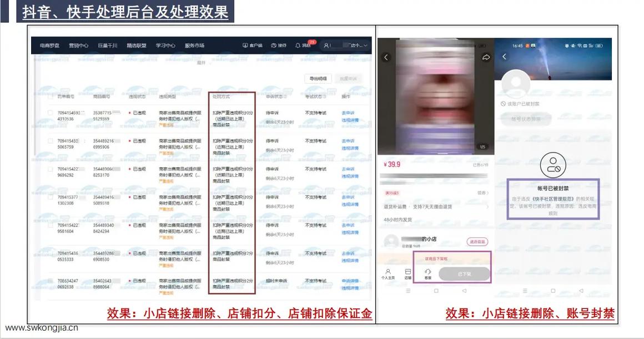Tick the checkbox for order 708634247
Viewport: 644px width, 339px height.
50,281
